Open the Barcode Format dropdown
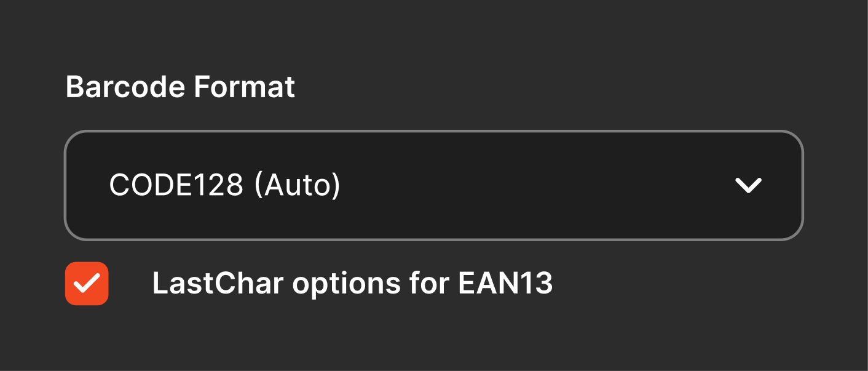868x371 pixels. (433, 185)
